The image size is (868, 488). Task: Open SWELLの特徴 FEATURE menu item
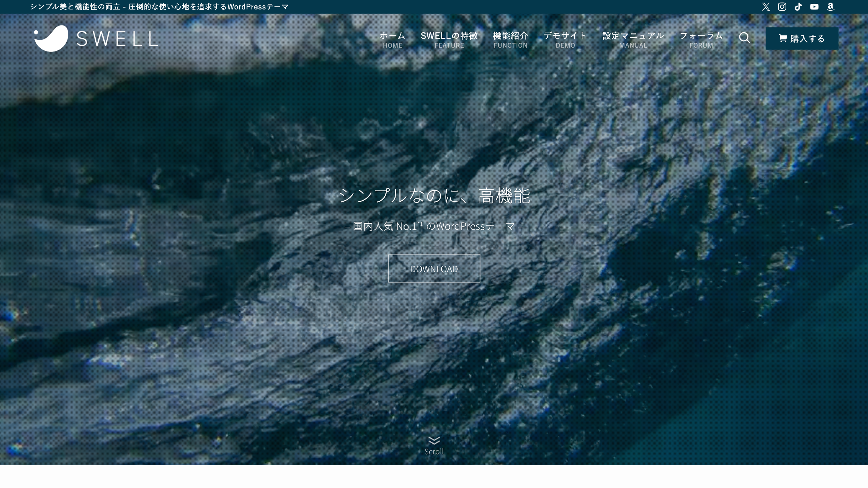449,40
